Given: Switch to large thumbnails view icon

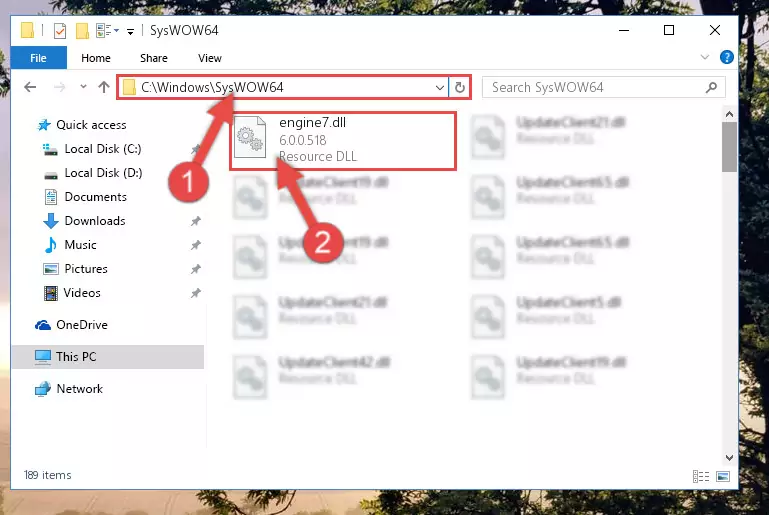Looking at the screenshot, I should click(x=723, y=476).
